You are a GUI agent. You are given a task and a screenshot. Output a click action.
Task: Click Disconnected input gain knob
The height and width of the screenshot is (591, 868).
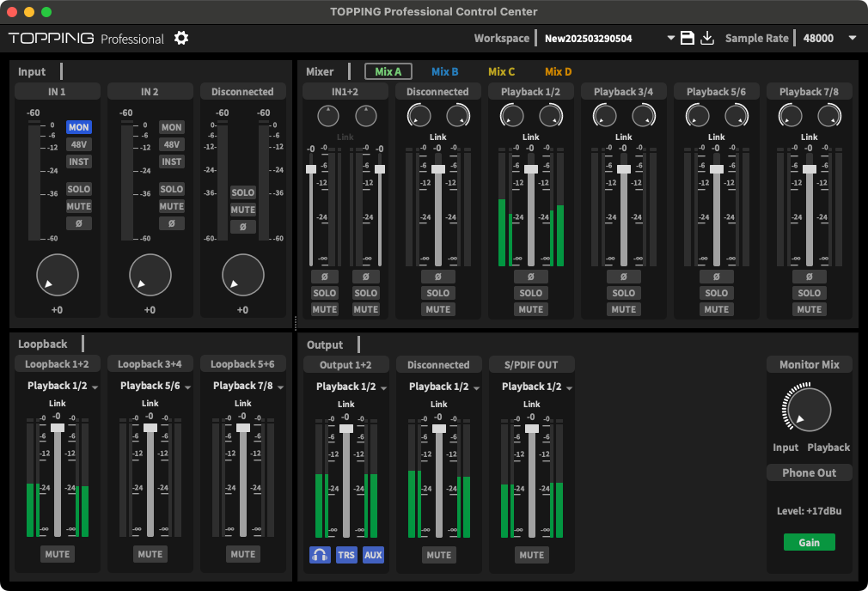click(x=243, y=275)
